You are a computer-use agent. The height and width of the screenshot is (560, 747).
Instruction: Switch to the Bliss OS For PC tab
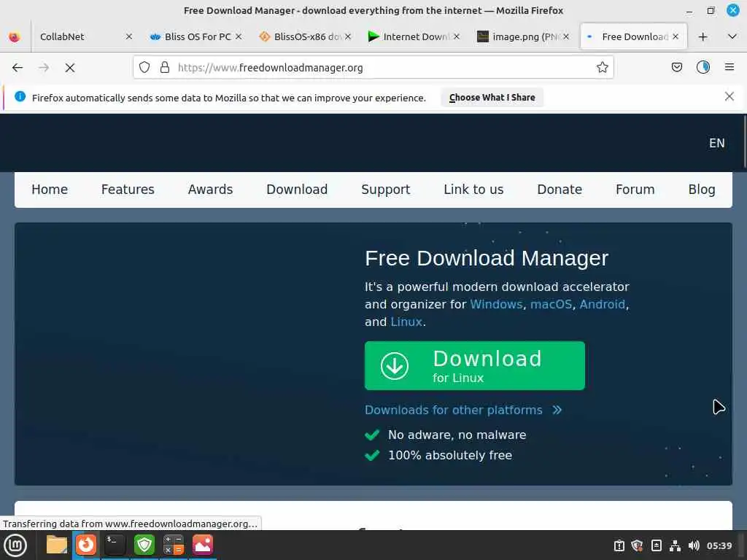click(x=196, y=36)
